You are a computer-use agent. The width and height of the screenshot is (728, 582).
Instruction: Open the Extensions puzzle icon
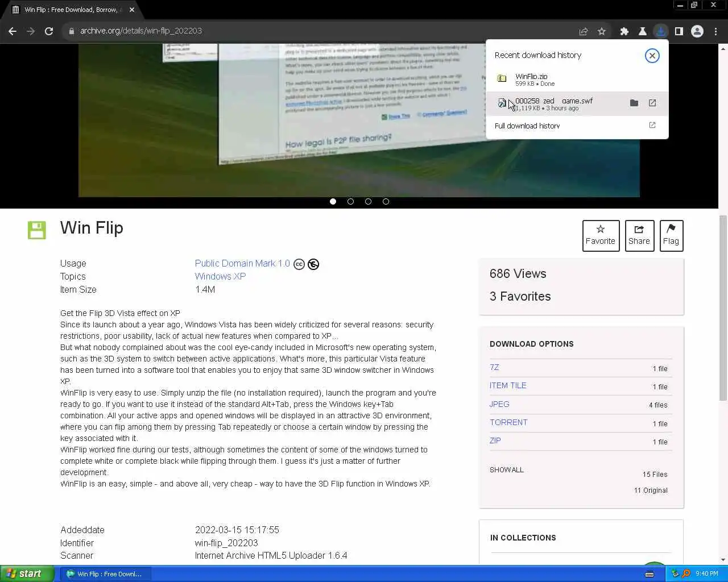pos(624,31)
